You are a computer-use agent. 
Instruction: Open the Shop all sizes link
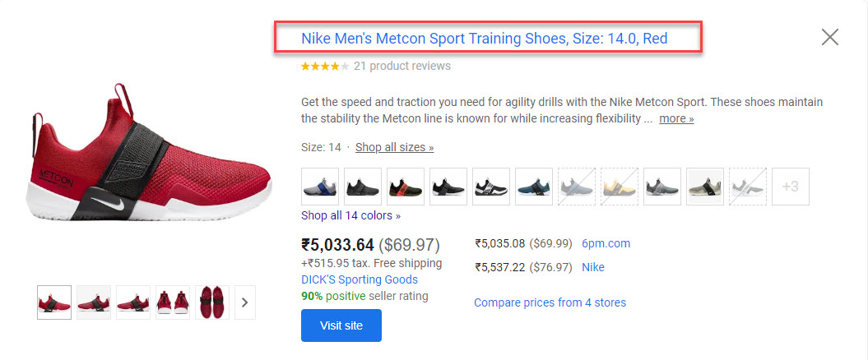pyautogui.click(x=394, y=147)
